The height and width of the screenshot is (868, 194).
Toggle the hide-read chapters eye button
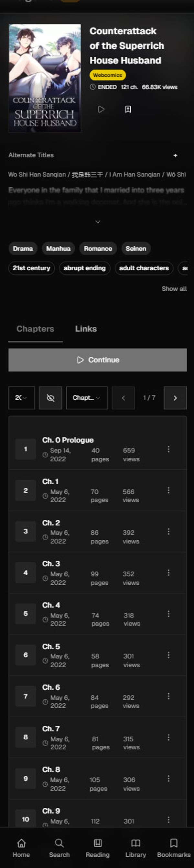(x=50, y=398)
